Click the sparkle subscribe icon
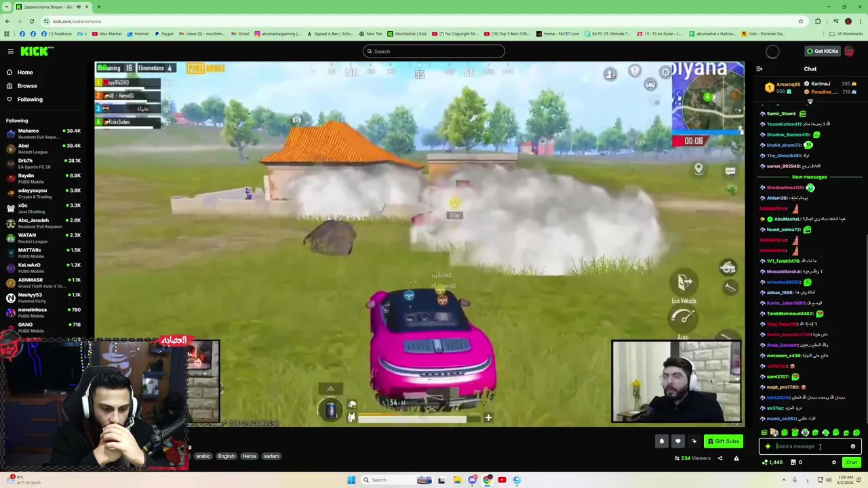Viewport: 868px width, 488px height. point(694,441)
